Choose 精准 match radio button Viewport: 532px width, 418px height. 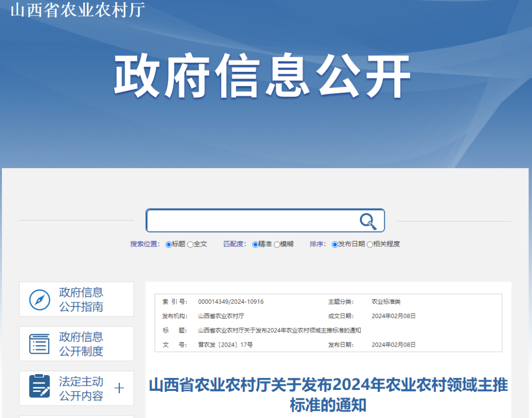[255, 244]
